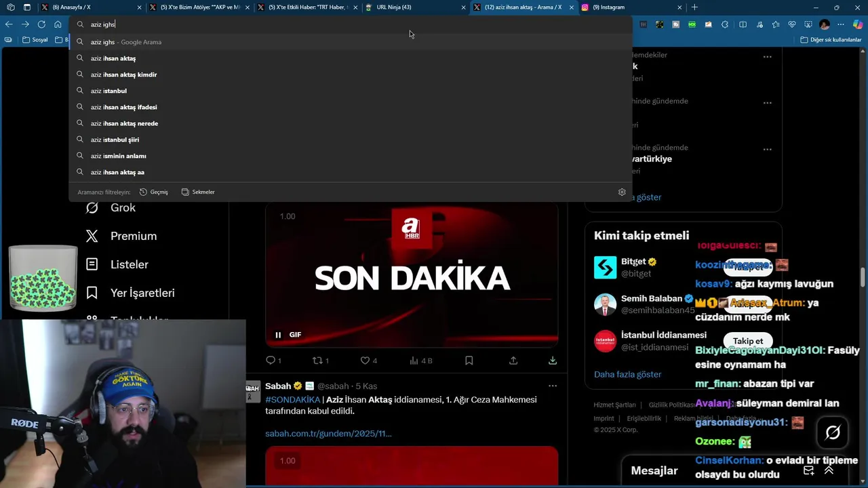This screenshot has height=488, width=868.
Task: Open Listeler in X sidebar
Action: [x=117, y=264]
